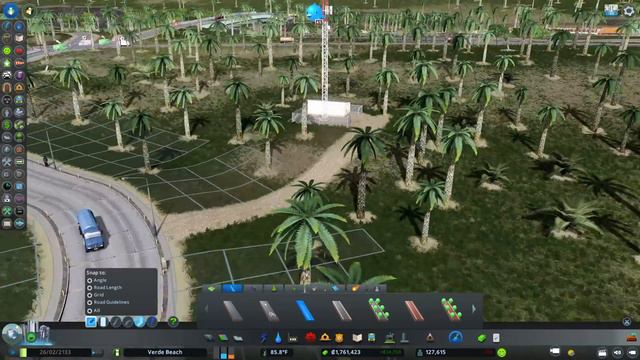
Task: Choose the red bus lane road thumbnail
Action: click(414, 310)
